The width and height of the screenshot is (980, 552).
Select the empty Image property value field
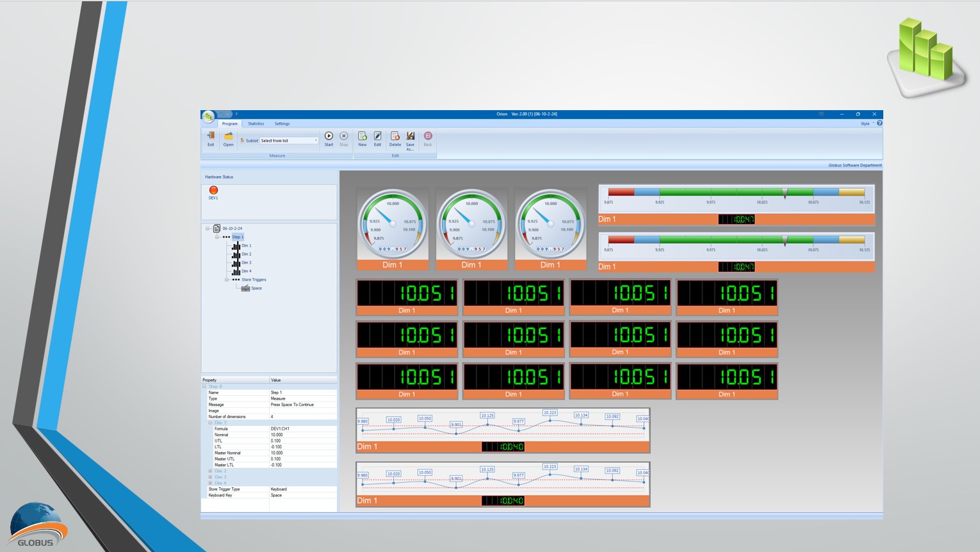click(303, 410)
